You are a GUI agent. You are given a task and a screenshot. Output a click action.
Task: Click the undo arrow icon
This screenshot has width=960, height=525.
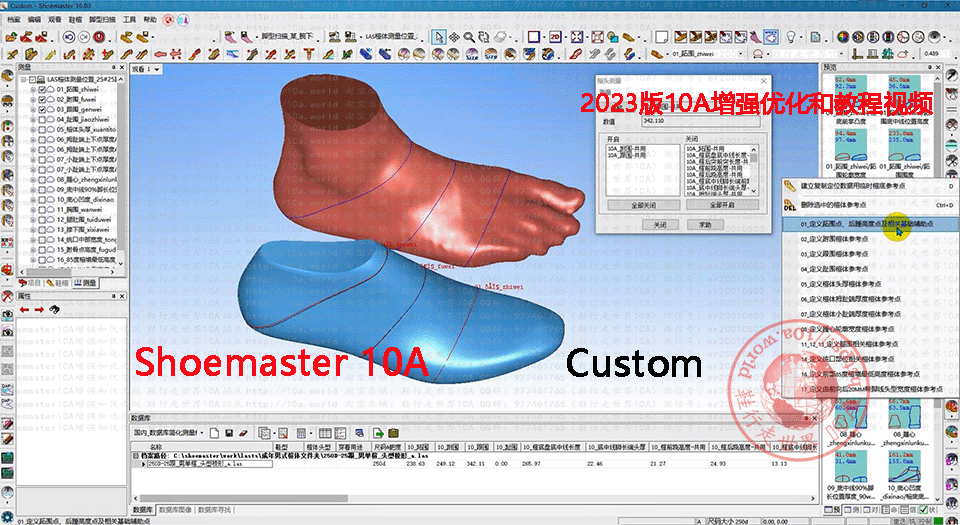tap(69, 37)
